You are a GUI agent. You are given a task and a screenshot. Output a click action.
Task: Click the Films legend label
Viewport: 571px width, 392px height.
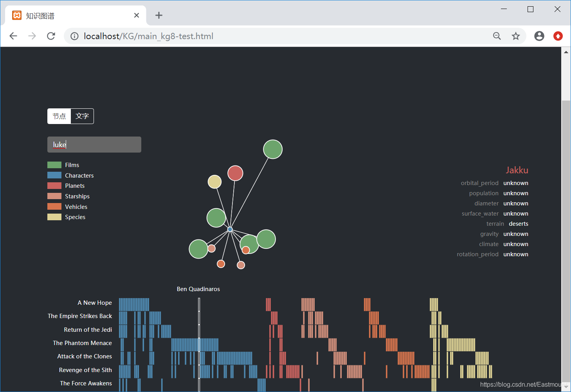(72, 165)
